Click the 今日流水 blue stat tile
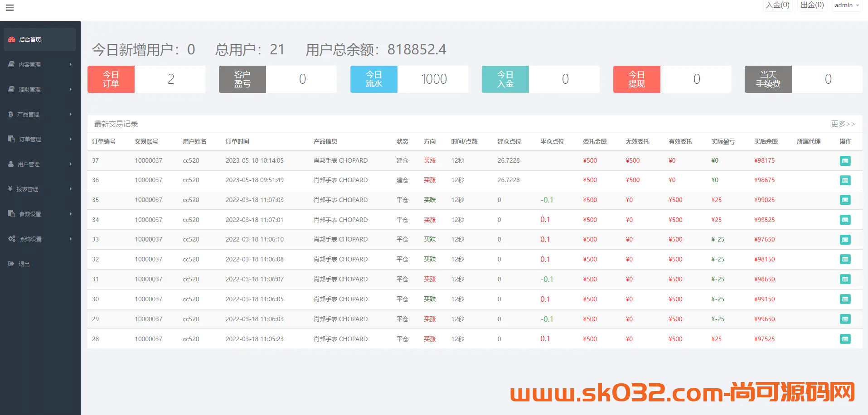868x415 pixels. 374,79
